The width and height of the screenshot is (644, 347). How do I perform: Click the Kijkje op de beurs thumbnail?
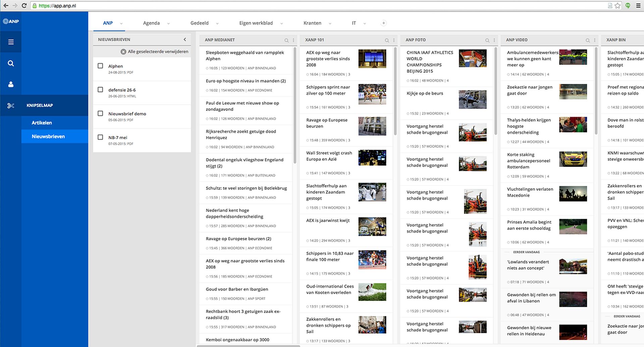pyautogui.click(x=472, y=99)
